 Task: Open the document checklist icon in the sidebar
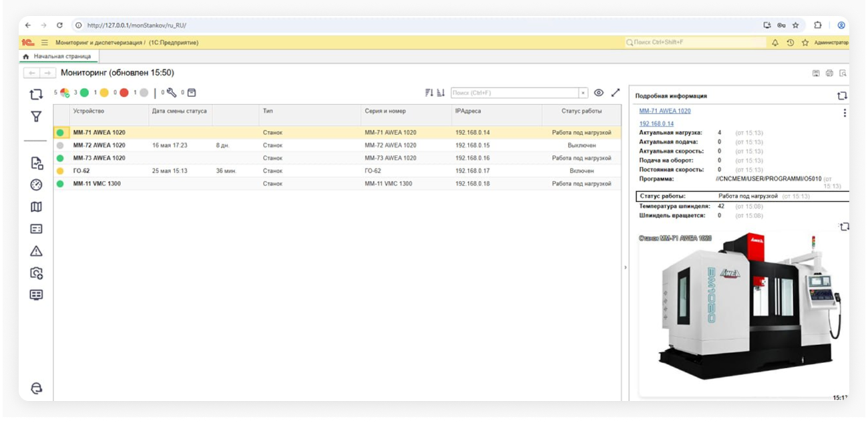tap(37, 163)
